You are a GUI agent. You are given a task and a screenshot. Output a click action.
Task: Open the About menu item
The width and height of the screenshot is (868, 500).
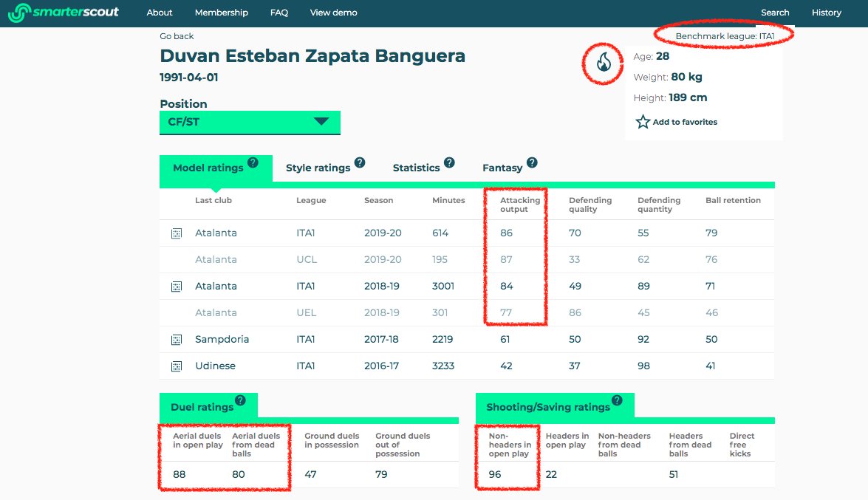(160, 12)
